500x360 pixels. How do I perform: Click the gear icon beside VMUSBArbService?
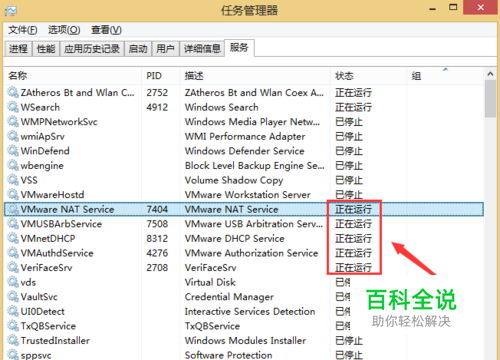13,224
